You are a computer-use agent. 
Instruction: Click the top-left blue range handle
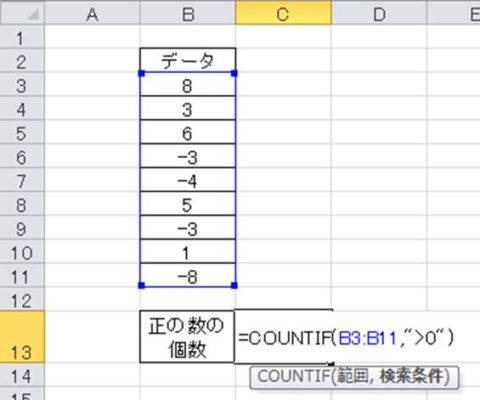click(141, 73)
